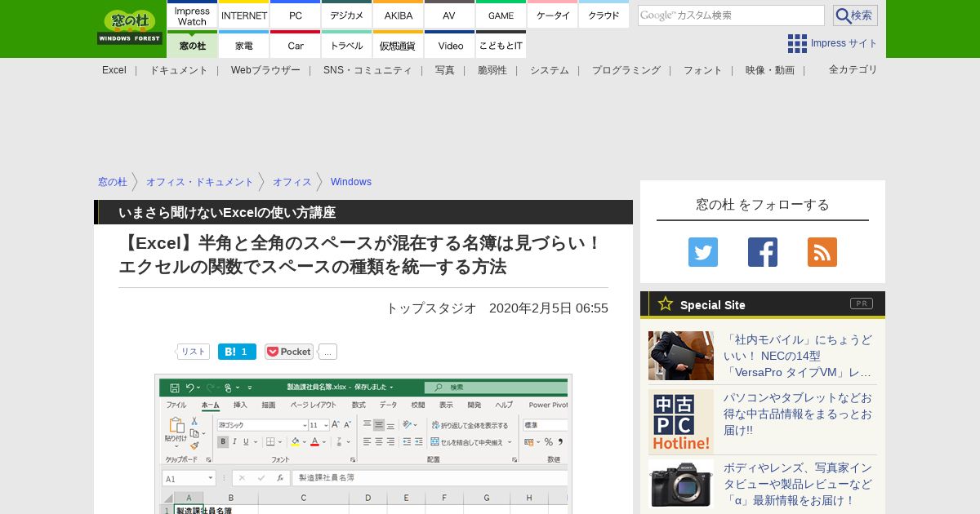Open パソコンやタブレット 中古品情報 link
980x514 pixels.
(798, 414)
